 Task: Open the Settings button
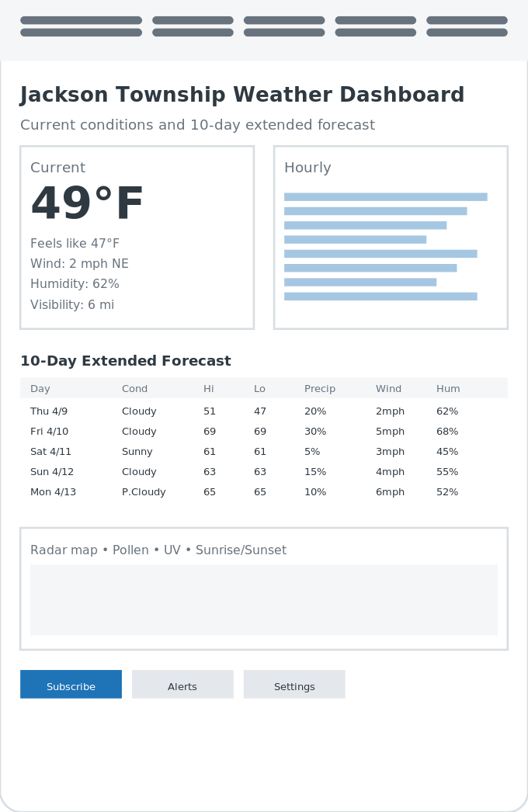pos(294,684)
